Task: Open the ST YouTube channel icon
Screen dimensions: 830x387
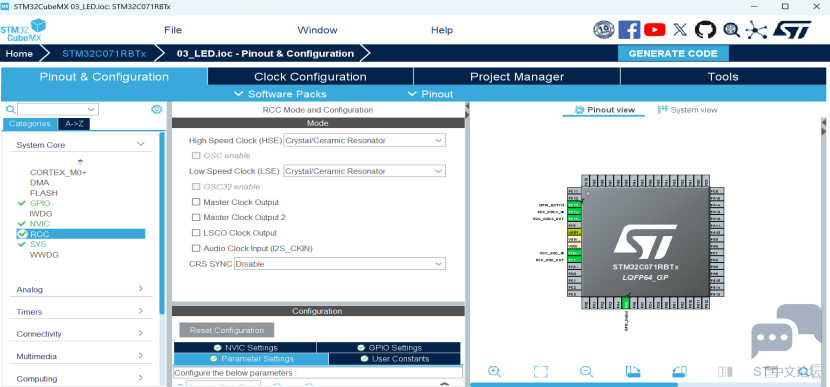Action: point(655,30)
